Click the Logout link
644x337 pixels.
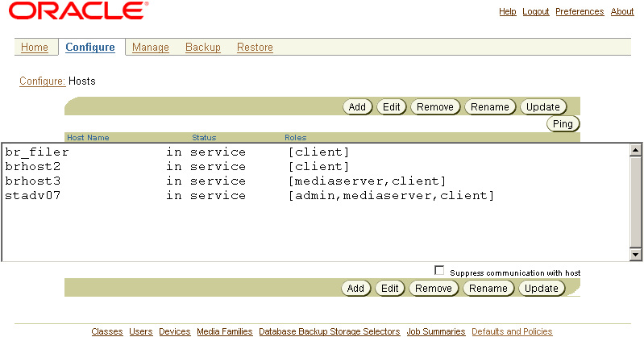pos(535,12)
